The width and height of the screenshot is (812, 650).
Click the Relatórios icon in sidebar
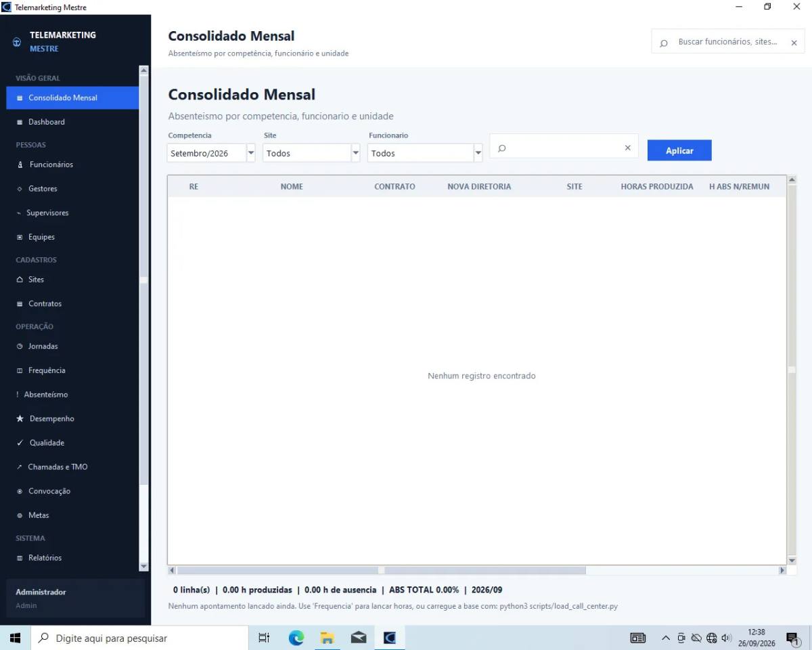point(20,558)
